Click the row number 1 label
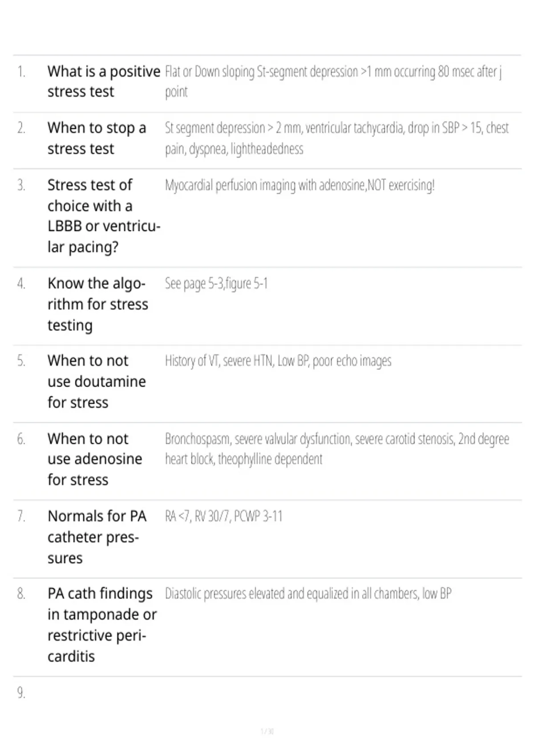Image resolution: width=534 pixels, height=756 pixels. [x=21, y=72]
